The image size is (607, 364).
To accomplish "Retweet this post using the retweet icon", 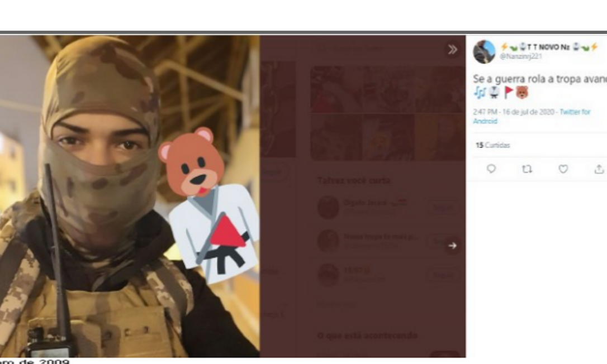I will (x=527, y=169).
